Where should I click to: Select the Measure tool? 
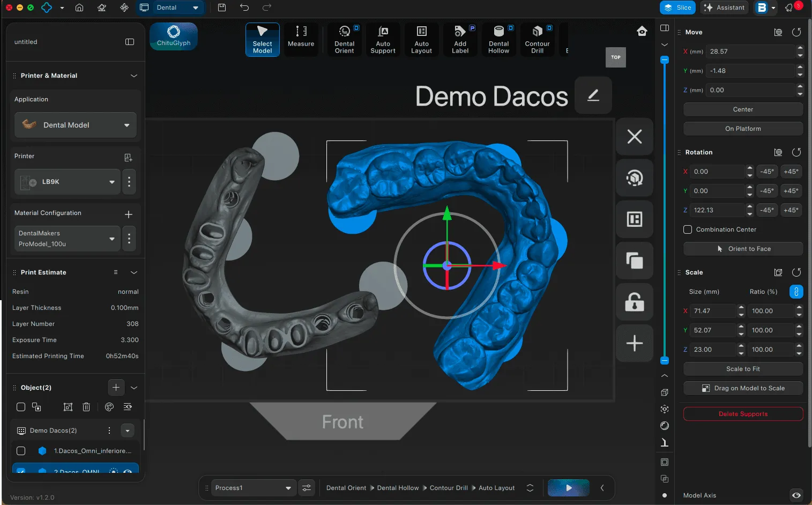coord(301,39)
